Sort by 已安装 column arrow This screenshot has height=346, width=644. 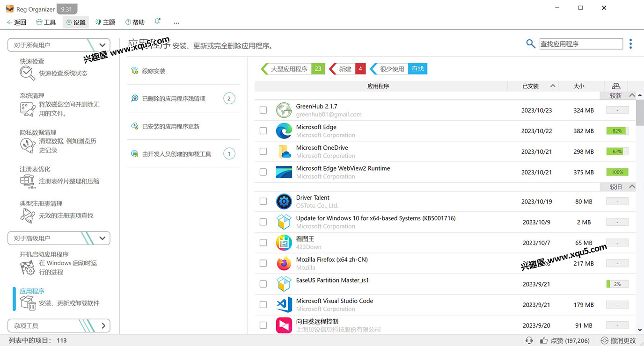coord(553,86)
